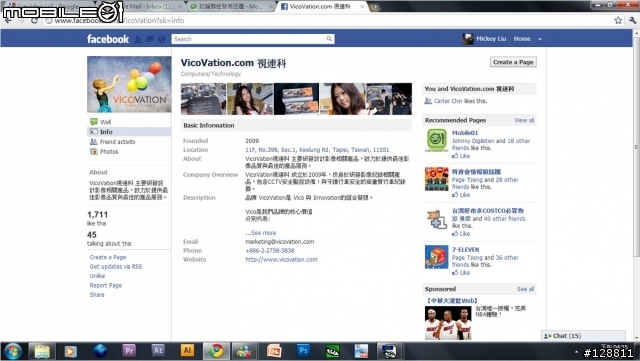The width and height of the screenshot is (640, 361).
Task: Bookmark page with star icon
Action: tap(618, 20)
